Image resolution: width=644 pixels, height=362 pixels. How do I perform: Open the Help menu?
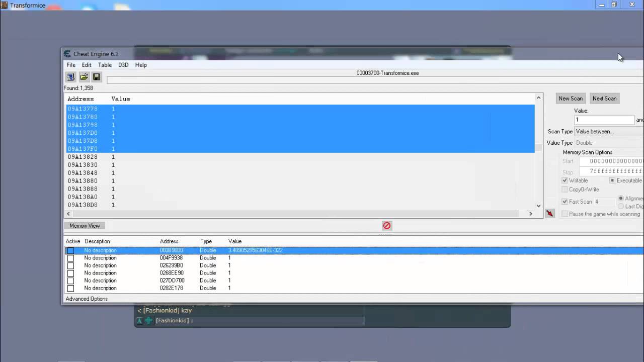click(x=141, y=65)
